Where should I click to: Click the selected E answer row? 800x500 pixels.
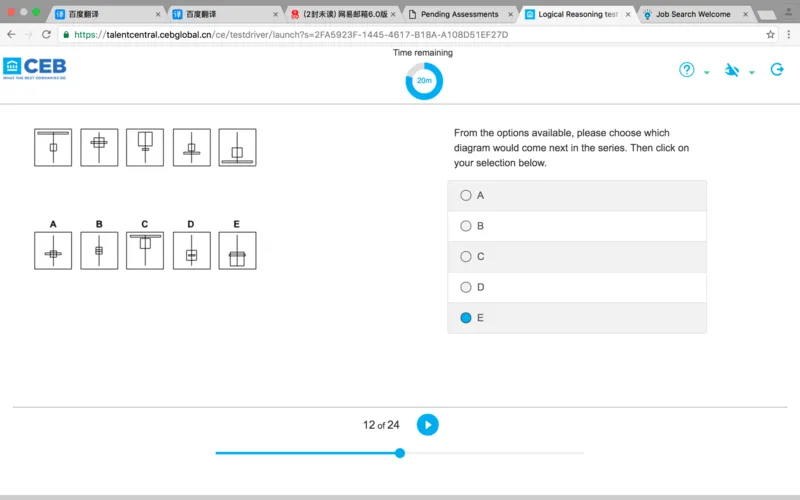[576, 318]
